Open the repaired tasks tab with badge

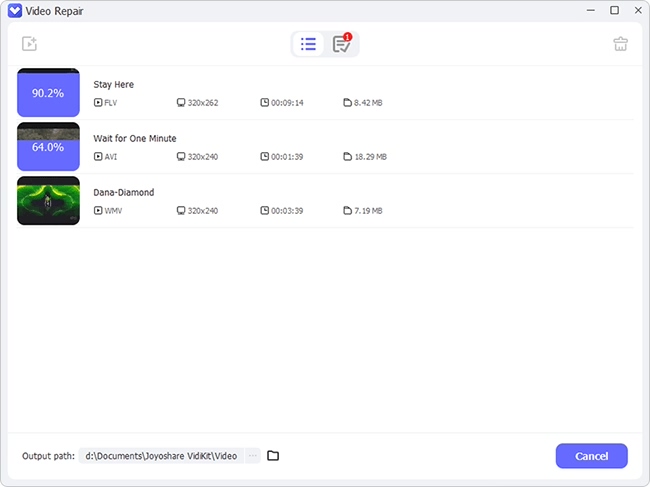click(x=342, y=44)
